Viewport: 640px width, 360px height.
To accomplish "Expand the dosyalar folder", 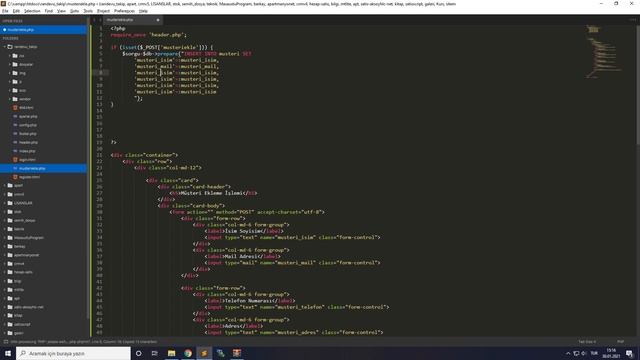I will pos(10,64).
